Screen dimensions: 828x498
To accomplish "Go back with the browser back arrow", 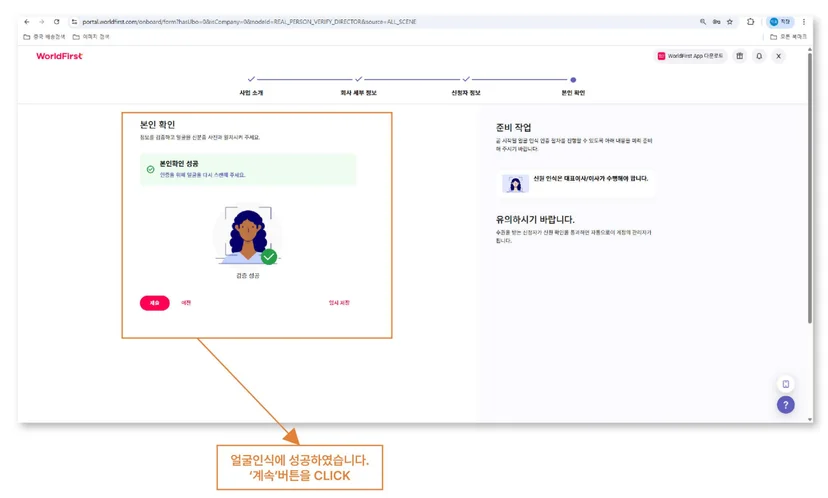I will [27, 22].
